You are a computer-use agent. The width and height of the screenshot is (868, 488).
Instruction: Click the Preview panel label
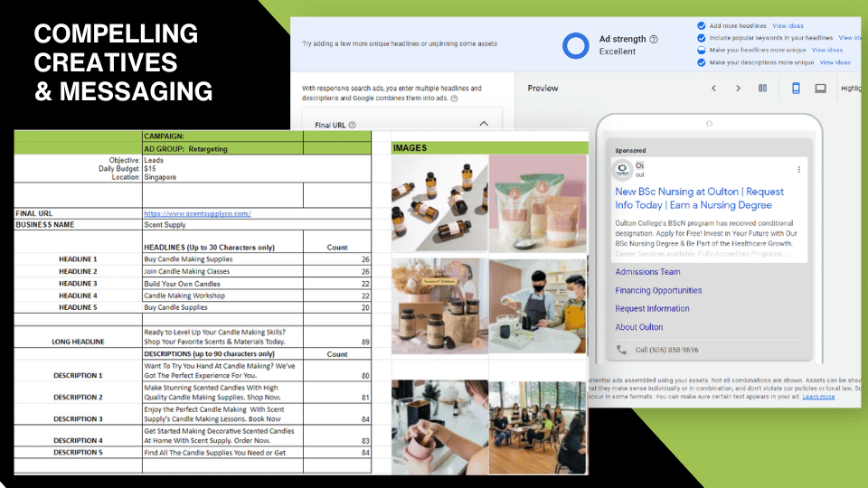[542, 89]
